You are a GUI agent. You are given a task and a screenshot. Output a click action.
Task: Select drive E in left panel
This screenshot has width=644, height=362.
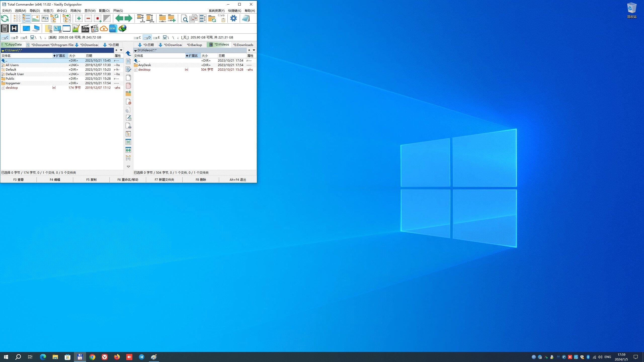[24, 37]
